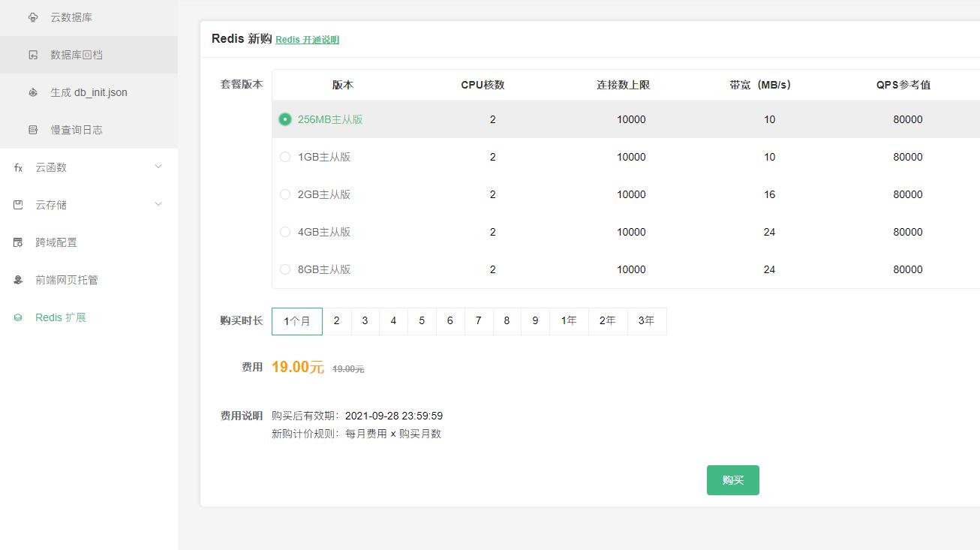Click the 连接数上限 column header
This screenshot has width=980, height=550.
[624, 85]
